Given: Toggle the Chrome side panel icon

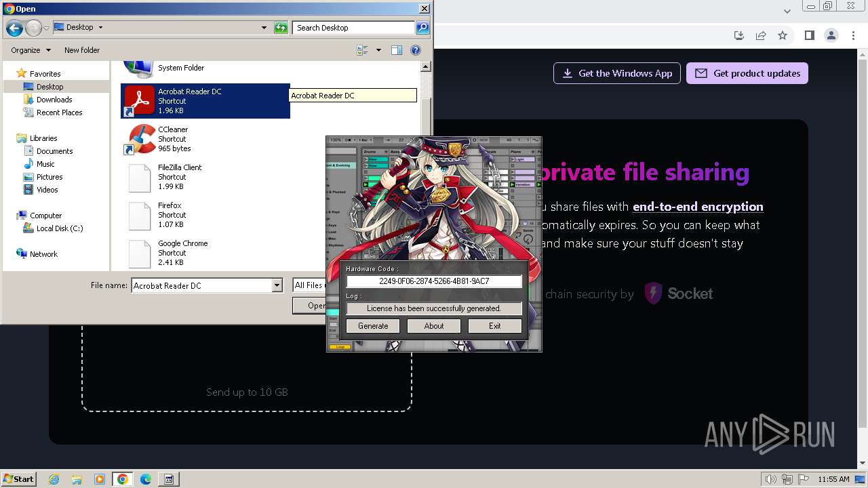Looking at the screenshot, I should pyautogui.click(x=809, y=35).
